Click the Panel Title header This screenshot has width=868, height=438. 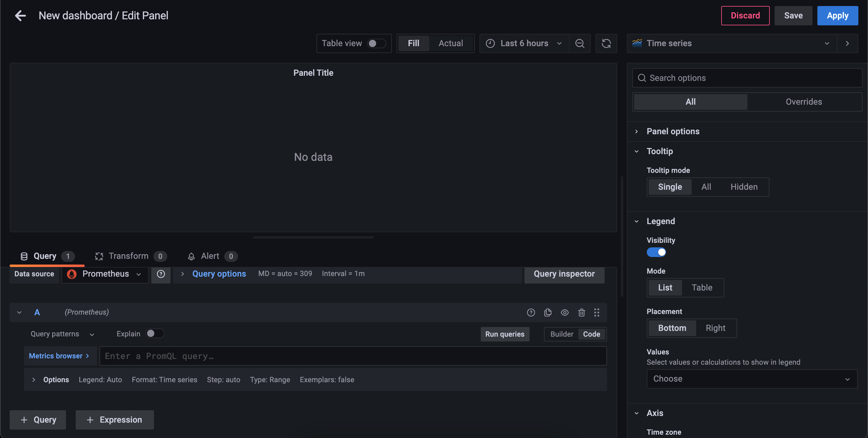click(x=313, y=73)
